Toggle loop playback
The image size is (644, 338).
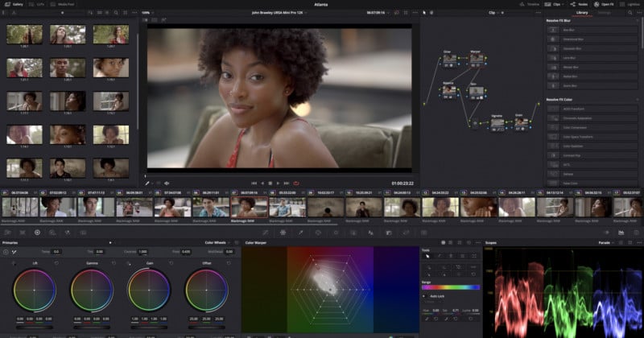pos(296,183)
